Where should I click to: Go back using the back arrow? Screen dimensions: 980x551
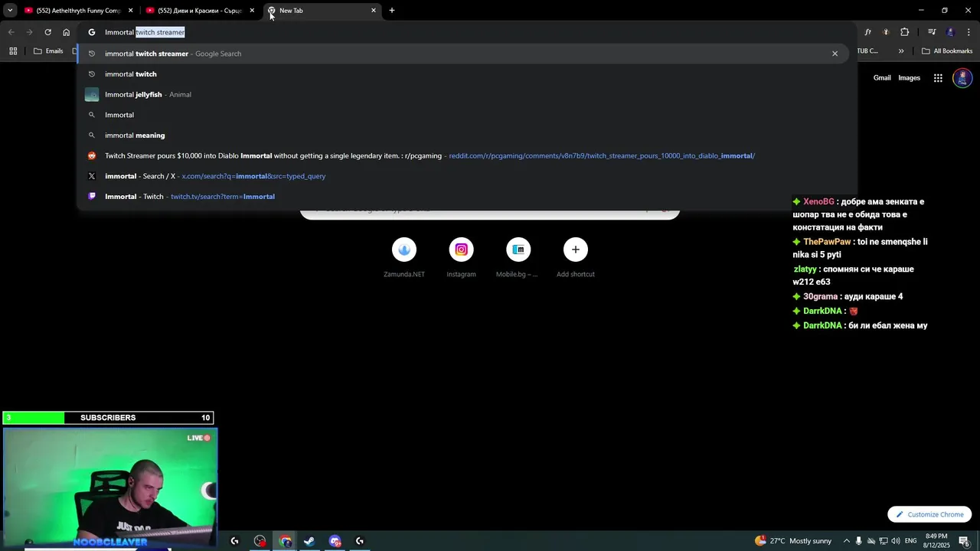(x=11, y=32)
